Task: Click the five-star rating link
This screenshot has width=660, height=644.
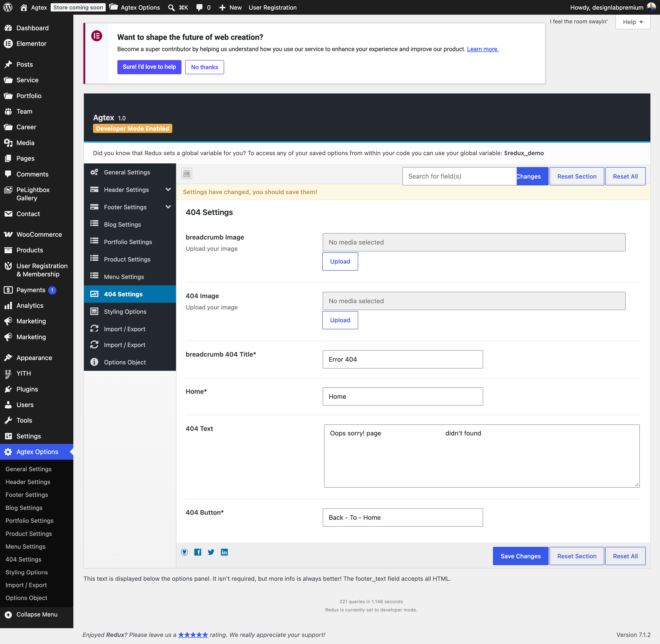Action: (x=193, y=635)
